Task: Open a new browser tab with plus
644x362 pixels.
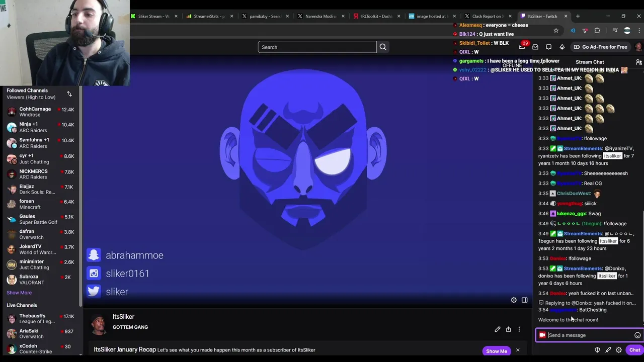Action: pos(578,16)
